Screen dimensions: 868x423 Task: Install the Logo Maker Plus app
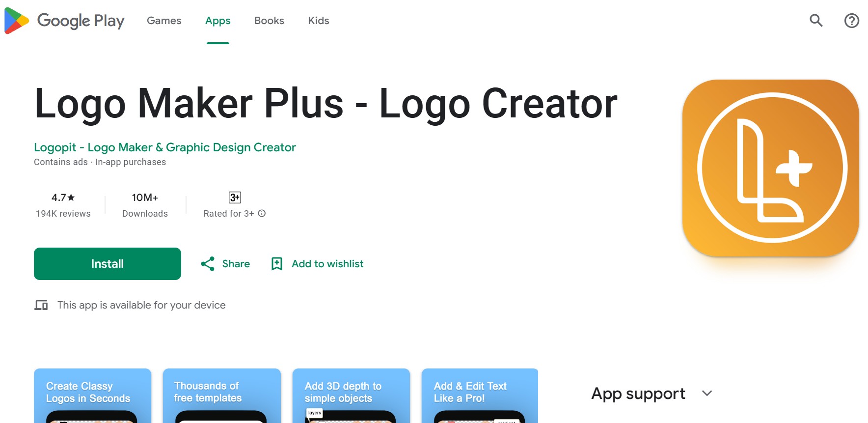[108, 264]
